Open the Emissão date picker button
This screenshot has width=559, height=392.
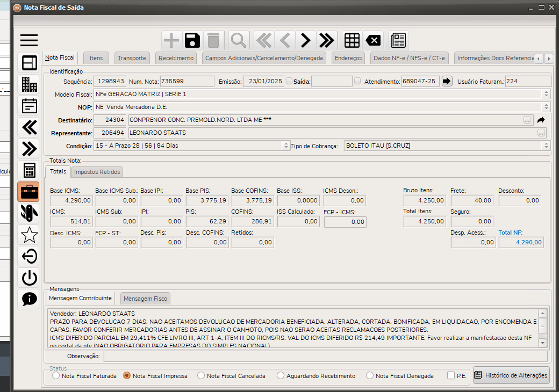coord(289,81)
